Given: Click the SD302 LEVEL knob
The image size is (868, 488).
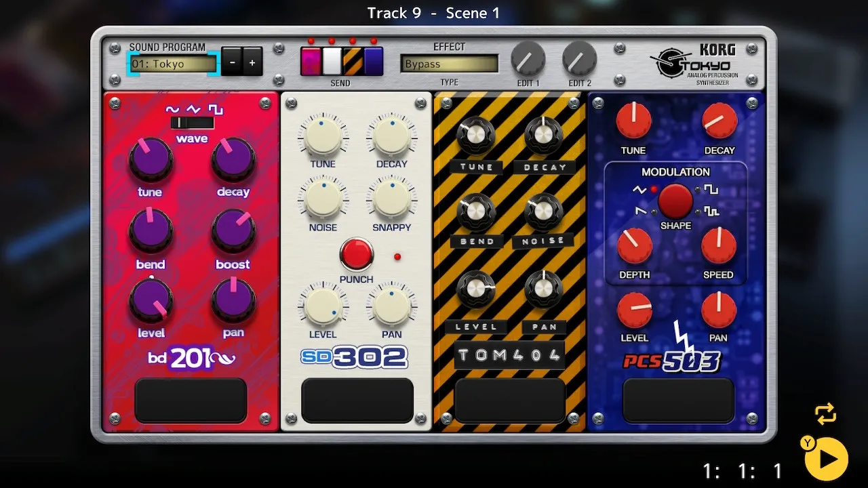Looking at the screenshot, I should click(x=323, y=306).
